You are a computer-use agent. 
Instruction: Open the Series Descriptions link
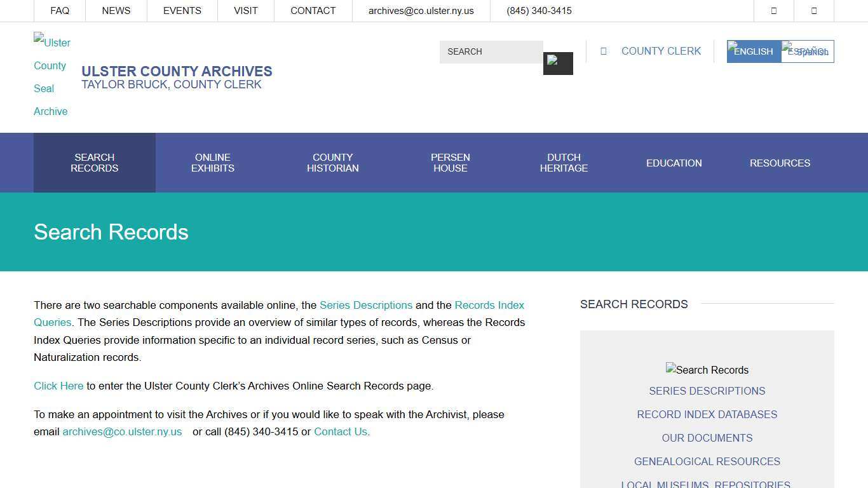pyautogui.click(x=366, y=305)
